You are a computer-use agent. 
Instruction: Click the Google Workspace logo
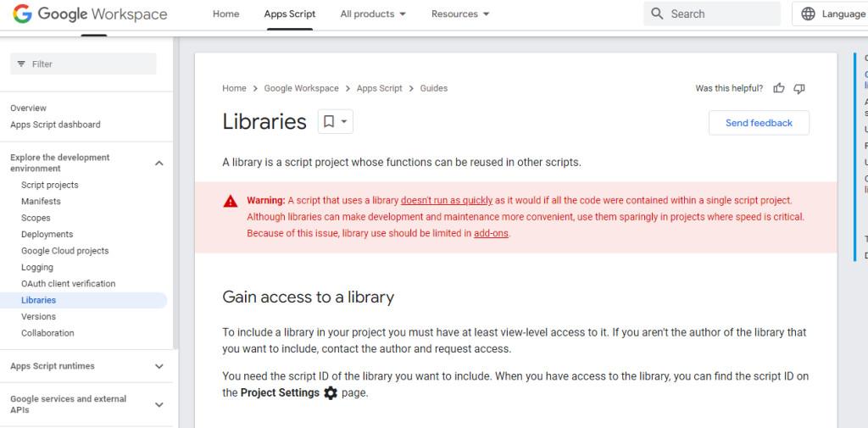90,14
